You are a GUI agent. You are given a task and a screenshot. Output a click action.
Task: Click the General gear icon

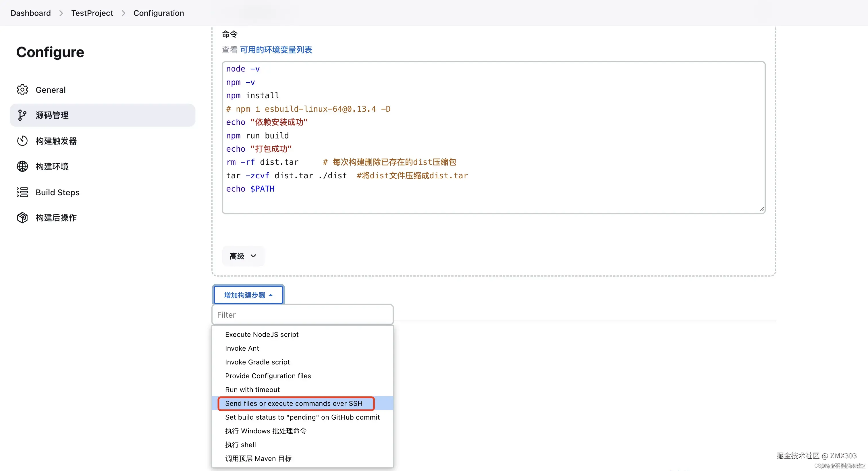coord(22,90)
